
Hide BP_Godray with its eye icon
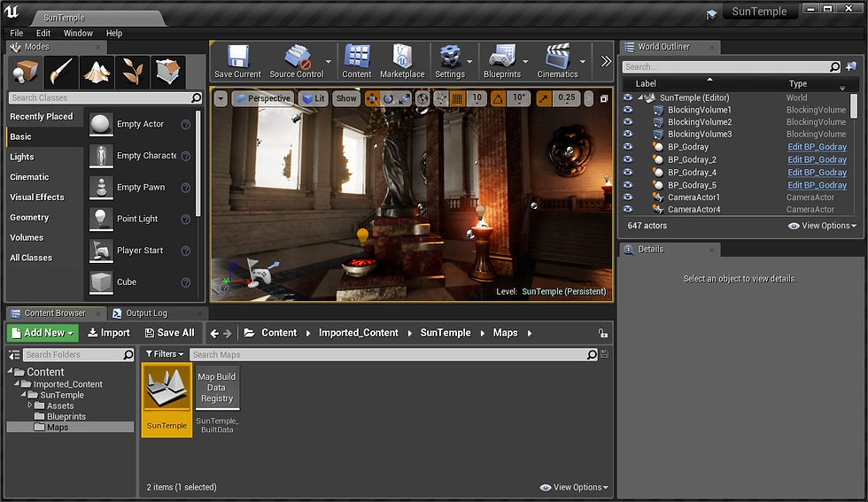pyautogui.click(x=628, y=147)
